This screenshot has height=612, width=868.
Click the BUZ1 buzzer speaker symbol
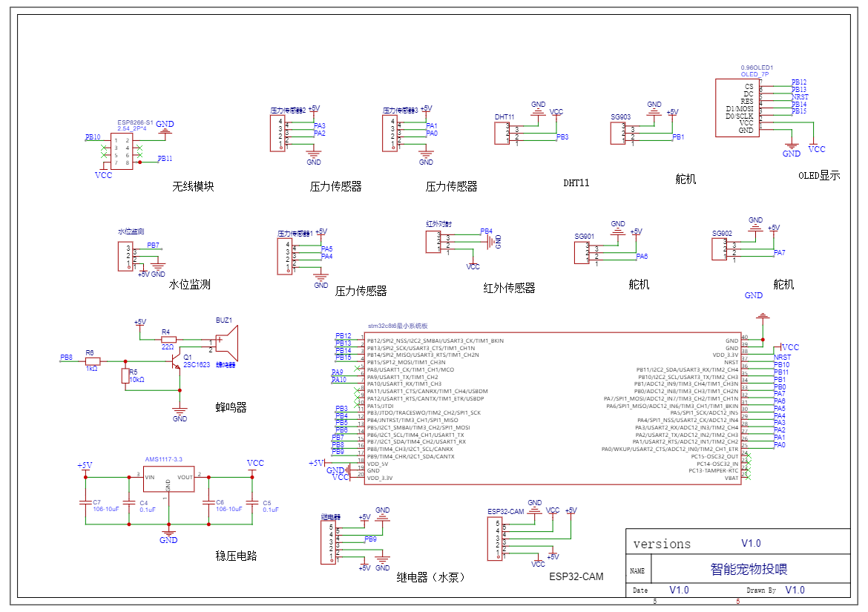pyautogui.click(x=226, y=343)
